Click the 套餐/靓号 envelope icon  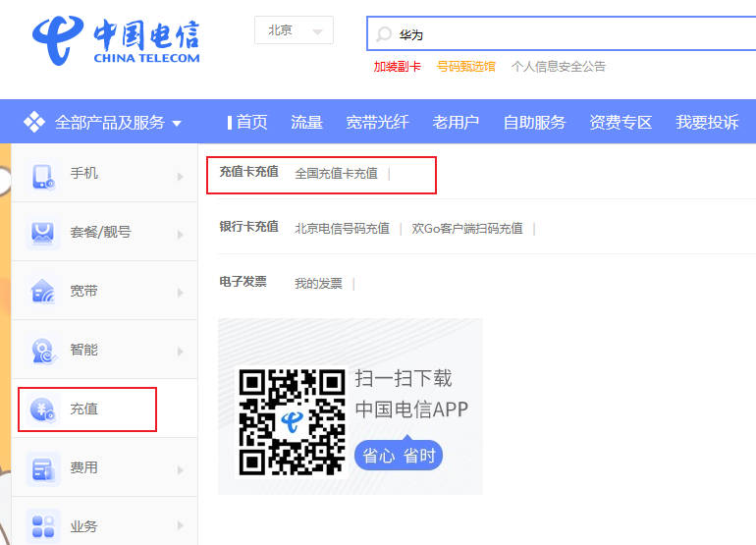[x=42, y=234]
